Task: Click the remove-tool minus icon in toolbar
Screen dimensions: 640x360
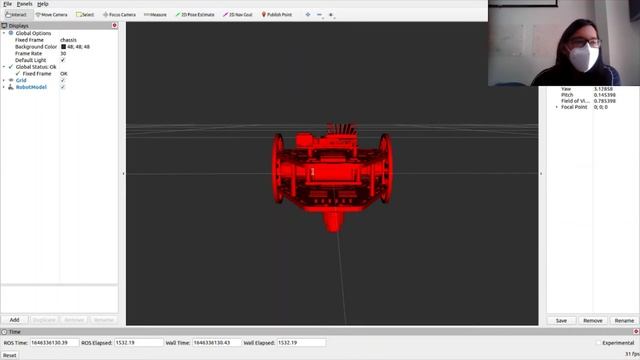Action: [x=319, y=15]
